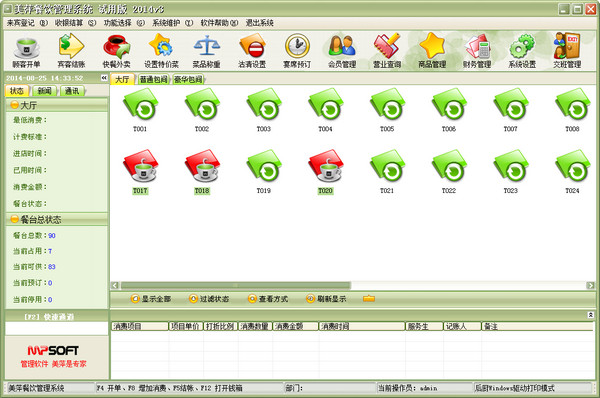Select free table T008

572,110
